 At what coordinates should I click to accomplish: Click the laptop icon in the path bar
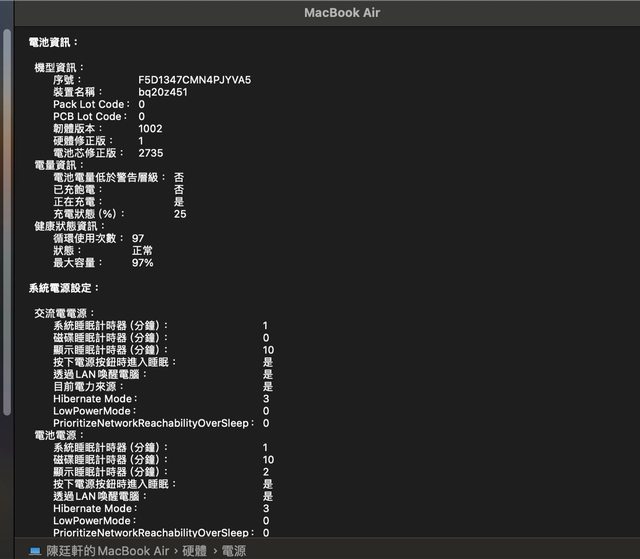tap(35, 551)
